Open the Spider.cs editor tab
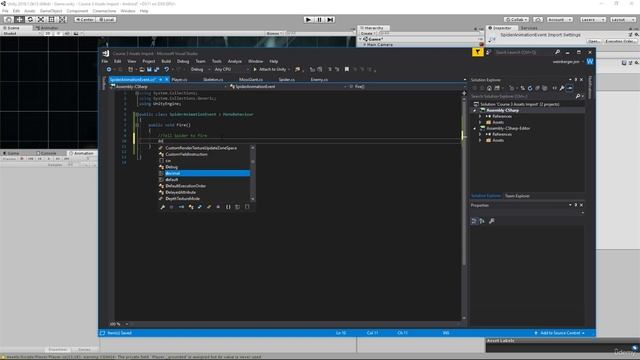The height and width of the screenshot is (360, 640). coord(287,80)
